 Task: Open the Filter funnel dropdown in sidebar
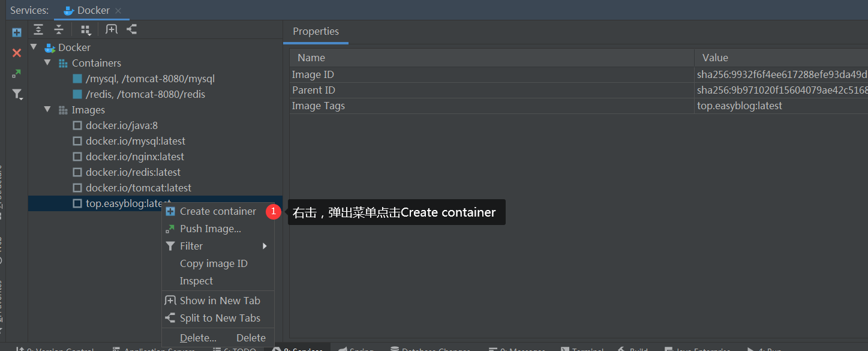click(17, 94)
